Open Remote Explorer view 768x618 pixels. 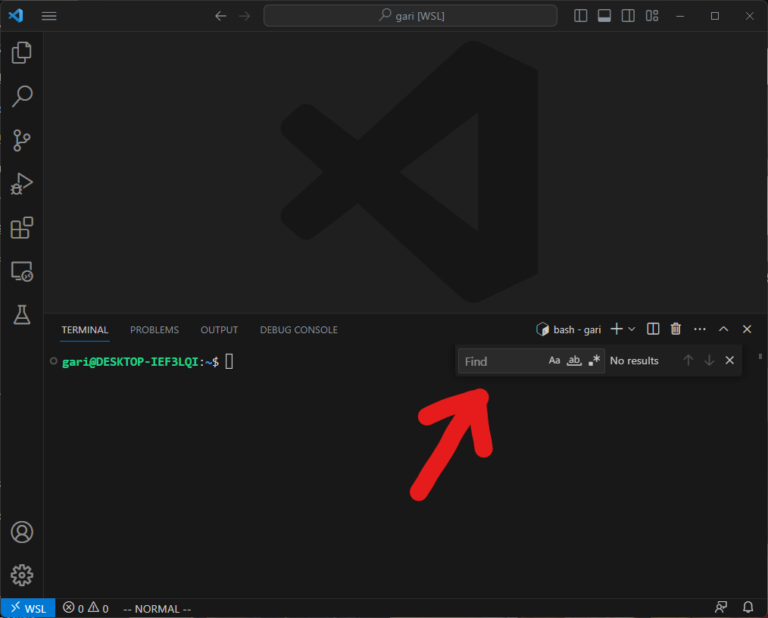(x=22, y=271)
